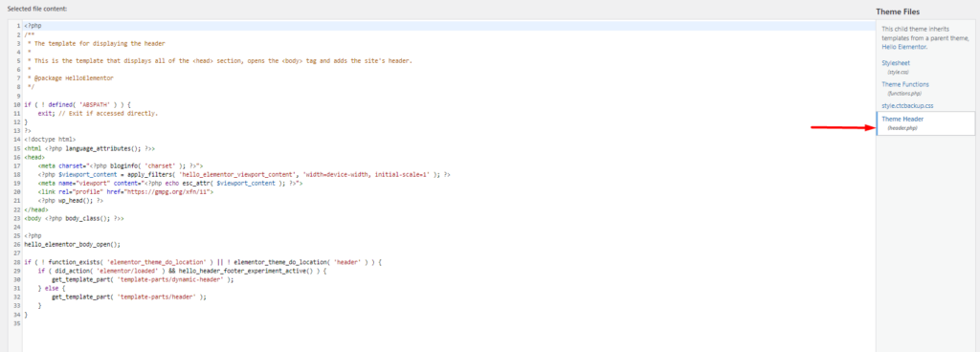Open the style.ctcbackup.css file
The width and height of the screenshot is (980, 352).
[907, 105]
